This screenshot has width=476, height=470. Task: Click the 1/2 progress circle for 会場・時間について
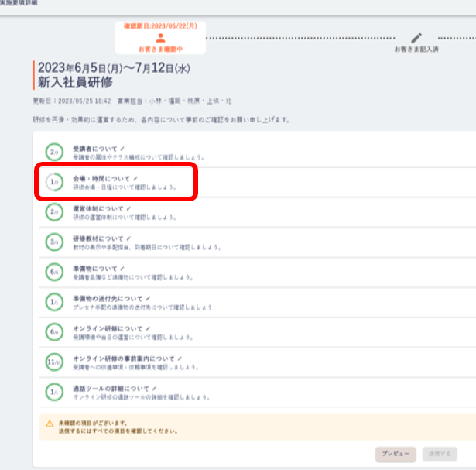tap(54, 182)
